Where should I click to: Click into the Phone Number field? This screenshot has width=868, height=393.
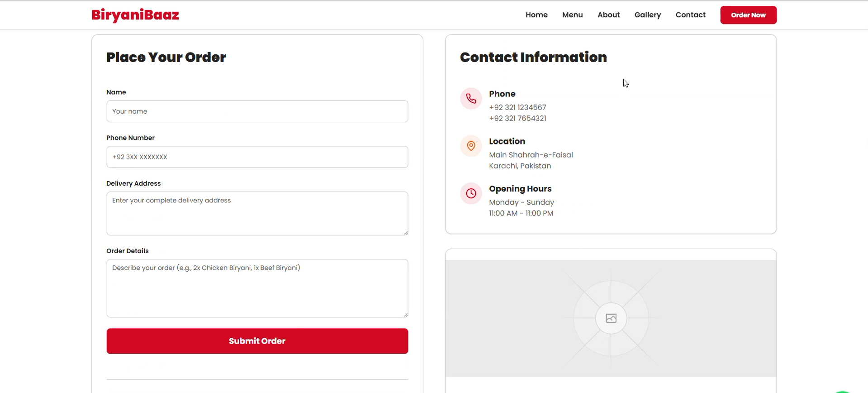point(257,157)
